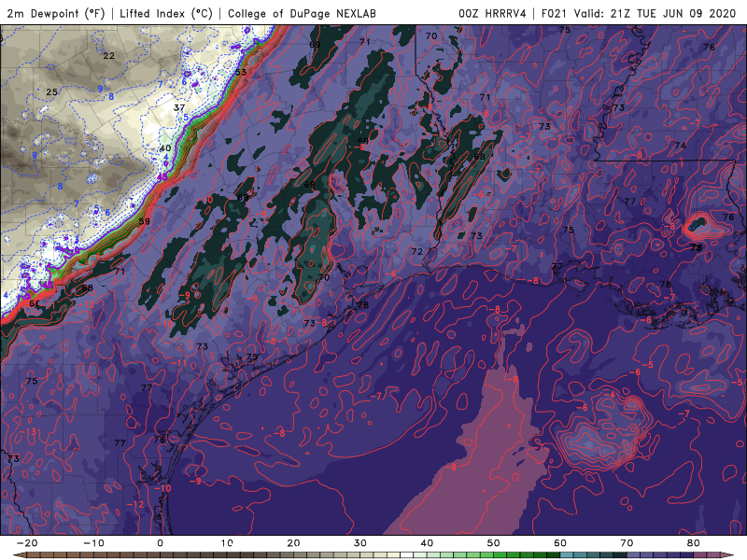
Task: Click the black dewpoint value 22 on map
Action: coord(109,56)
